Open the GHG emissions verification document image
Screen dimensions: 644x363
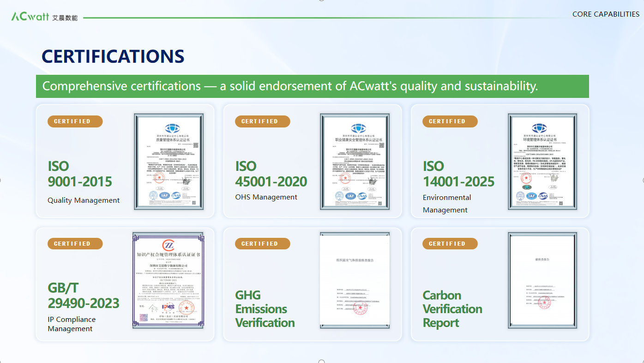(x=355, y=280)
